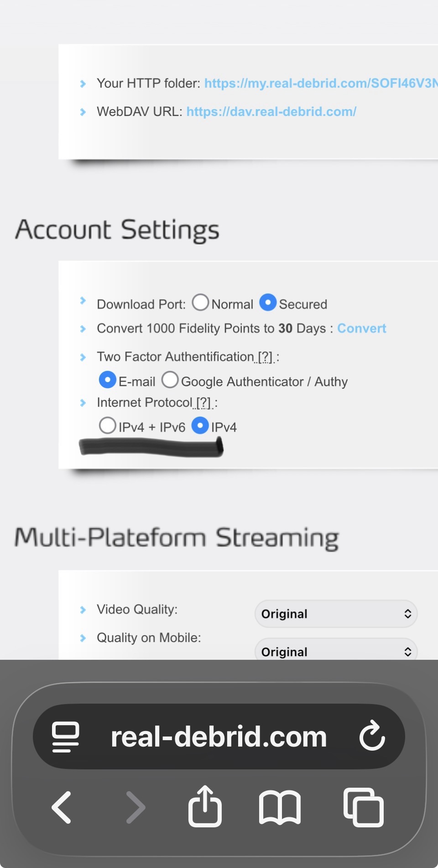The width and height of the screenshot is (438, 868).
Task: Go forward in browser history
Action: (136, 807)
